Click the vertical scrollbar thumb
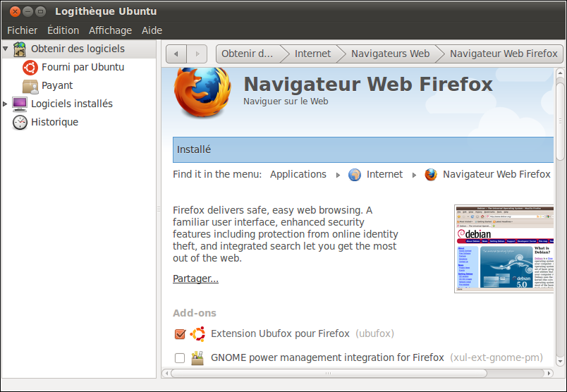567x392 pixels. click(560, 121)
